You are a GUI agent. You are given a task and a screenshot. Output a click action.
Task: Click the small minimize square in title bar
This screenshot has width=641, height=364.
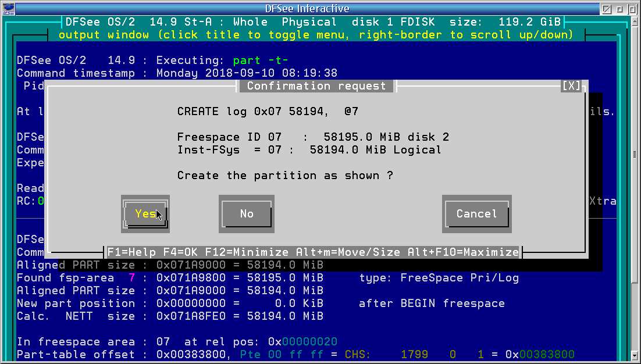pyautogui.click(x=619, y=9)
